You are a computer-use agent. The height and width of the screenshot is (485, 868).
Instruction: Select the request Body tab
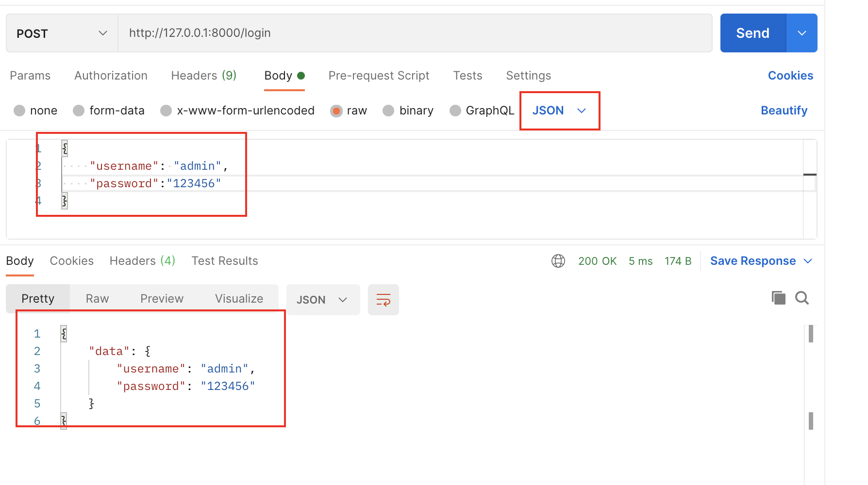(284, 76)
